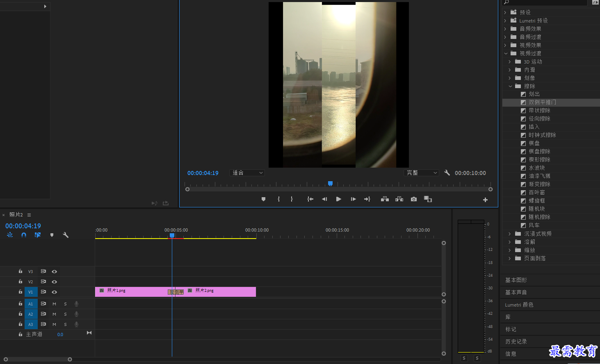Solo audio track A2
600x364 pixels.
tap(65, 314)
